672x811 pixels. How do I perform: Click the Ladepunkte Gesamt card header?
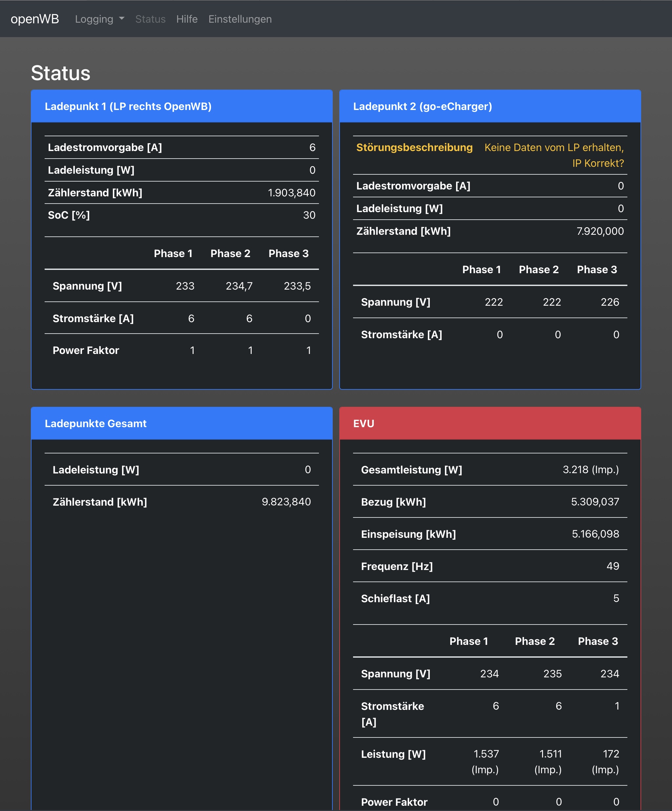click(95, 423)
